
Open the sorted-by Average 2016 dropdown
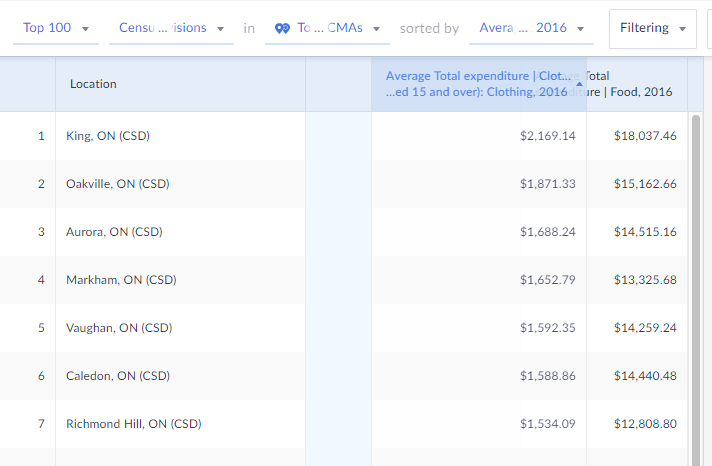coord(534,28)
